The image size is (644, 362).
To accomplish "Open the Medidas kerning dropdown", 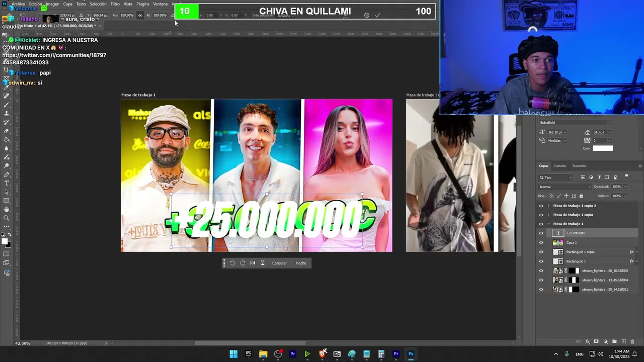I will click(557, 141).
